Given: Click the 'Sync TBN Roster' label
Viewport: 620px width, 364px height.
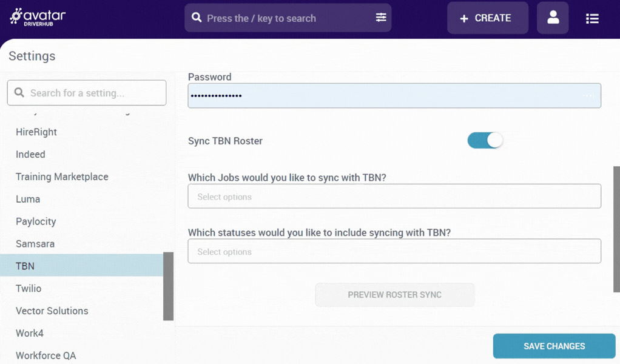Looking at the screenshot, I should [226, 141].
